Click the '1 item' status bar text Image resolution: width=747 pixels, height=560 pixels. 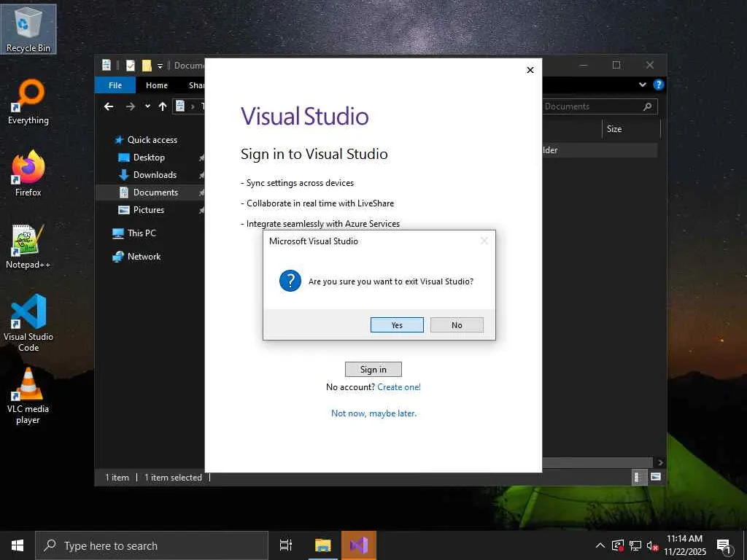[117, 477]
